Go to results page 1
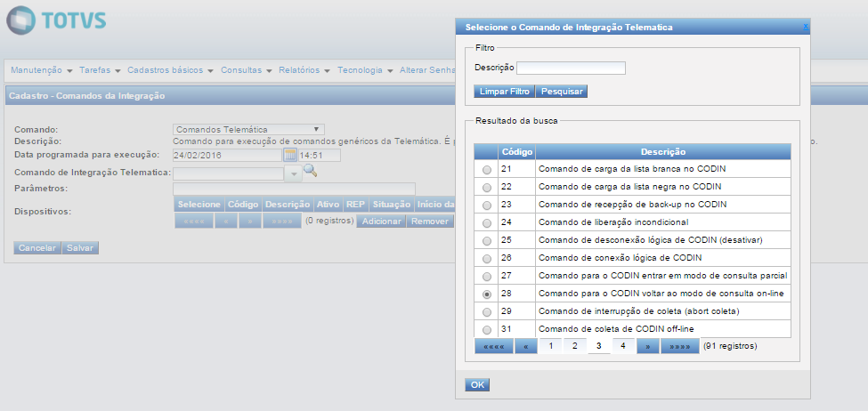This screenshot has height=411, width=868. point(550,346)
